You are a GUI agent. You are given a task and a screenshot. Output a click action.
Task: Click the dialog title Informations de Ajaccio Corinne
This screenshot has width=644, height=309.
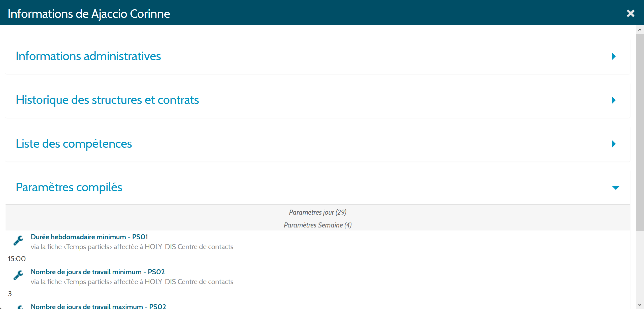pyautogui.click(x=89, y=14)
